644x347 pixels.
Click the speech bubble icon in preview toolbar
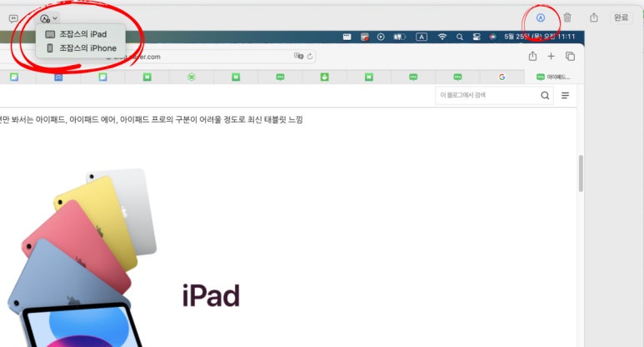point(13,18)
